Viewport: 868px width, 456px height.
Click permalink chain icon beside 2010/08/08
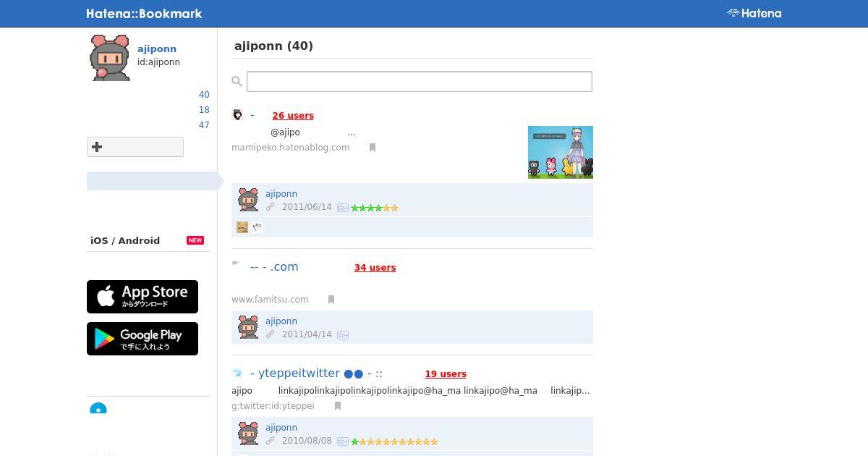[271, 441]
